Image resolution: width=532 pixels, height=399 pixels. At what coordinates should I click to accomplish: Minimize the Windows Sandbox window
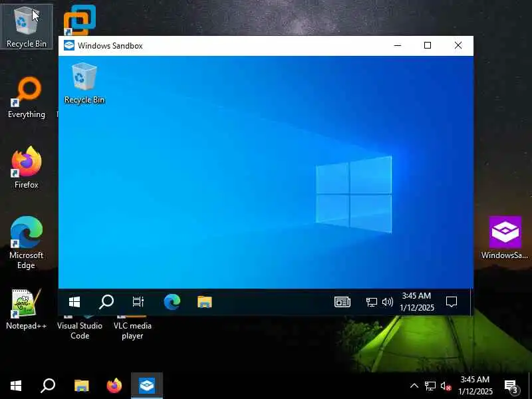[398, 45]
